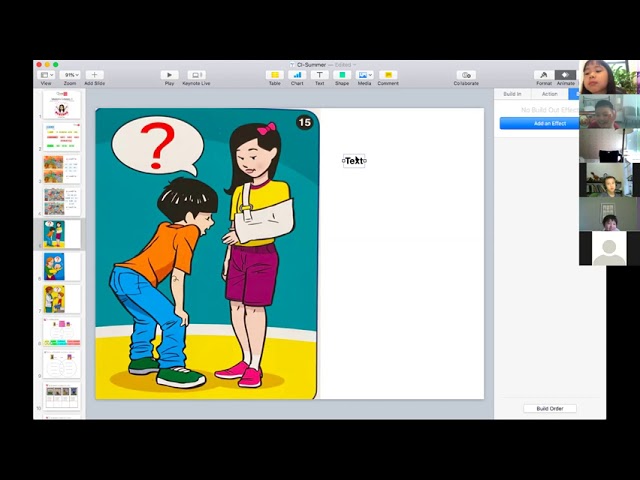Toggle the Format inspector panel
This screenshot has width=640, height=480.
click(x=543, y=75)
